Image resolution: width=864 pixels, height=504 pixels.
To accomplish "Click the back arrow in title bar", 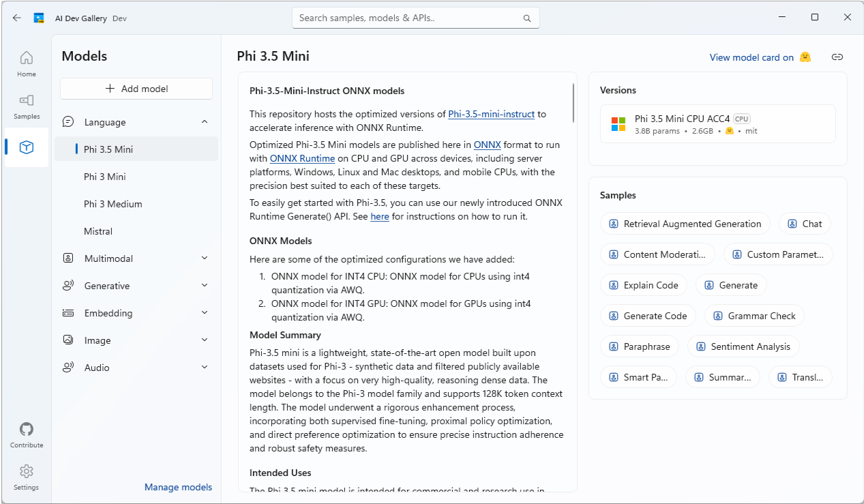I will tap(17, 18).
